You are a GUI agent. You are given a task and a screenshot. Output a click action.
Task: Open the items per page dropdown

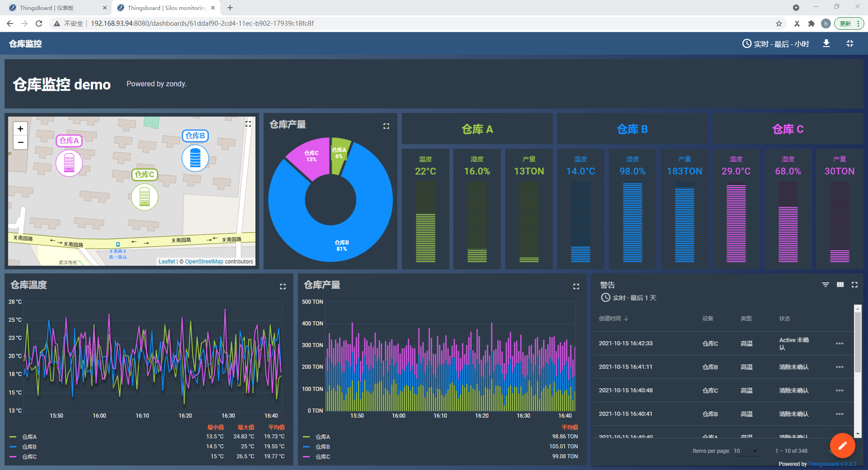tap(746, 451)
